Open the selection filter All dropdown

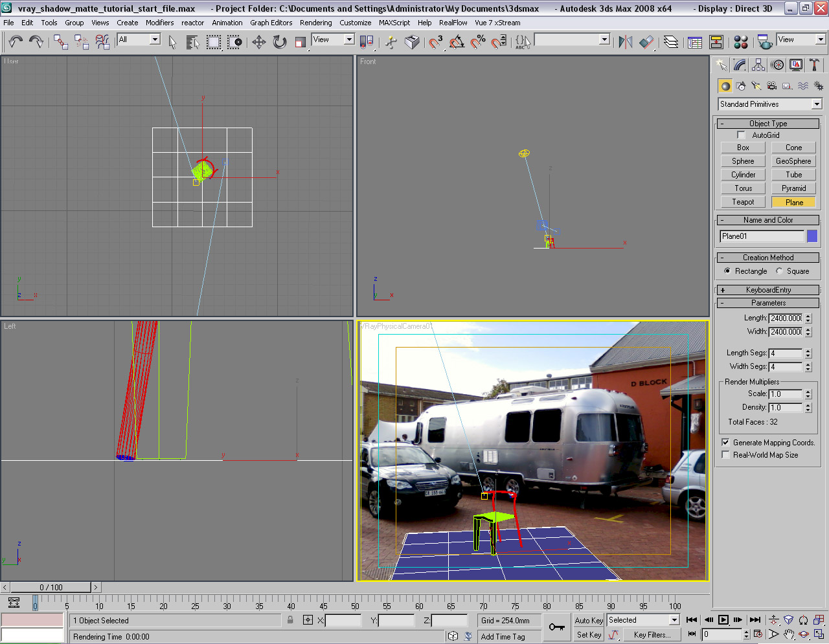click(x=139, y=39)
